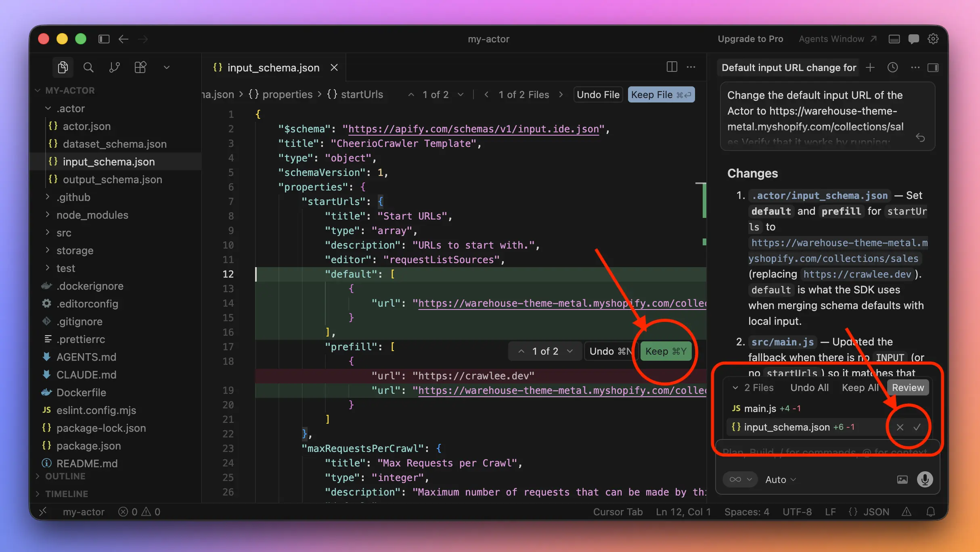Collapse the .actor folder

[71, 109]
